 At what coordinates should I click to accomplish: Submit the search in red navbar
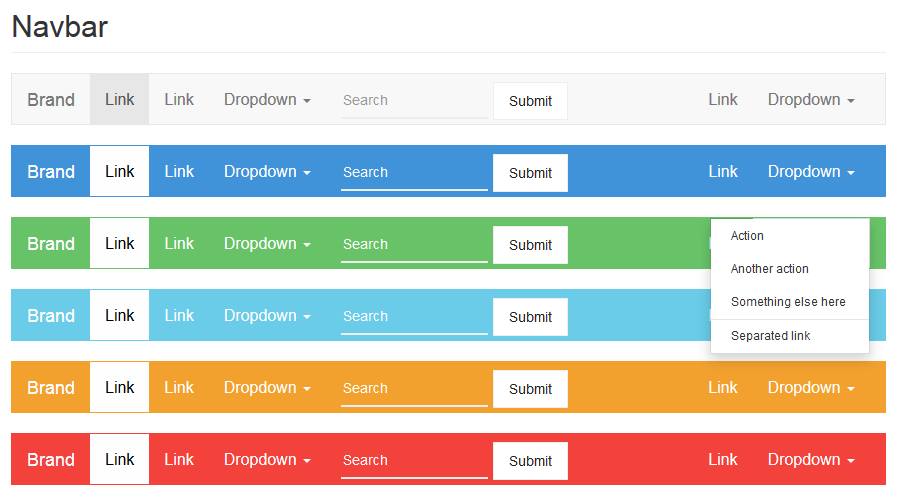pyautogui.click(x=530, y=461)
